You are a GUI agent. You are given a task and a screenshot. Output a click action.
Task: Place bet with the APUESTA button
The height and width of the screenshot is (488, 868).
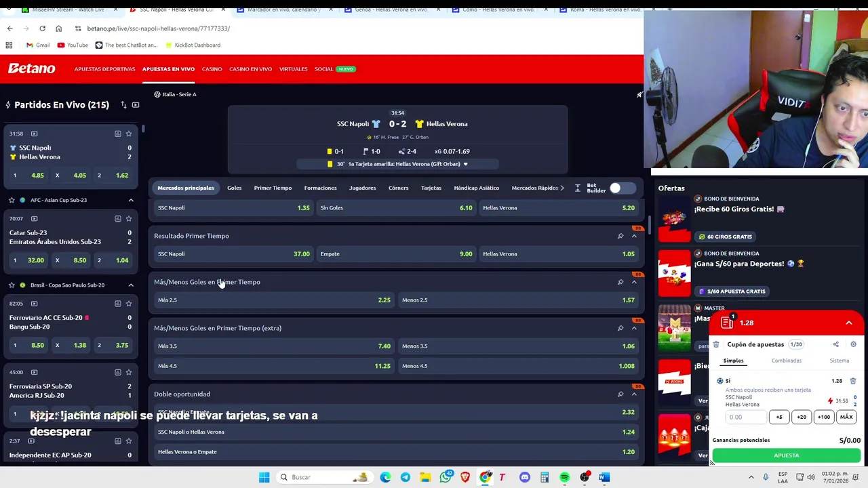tap(786, 455)
